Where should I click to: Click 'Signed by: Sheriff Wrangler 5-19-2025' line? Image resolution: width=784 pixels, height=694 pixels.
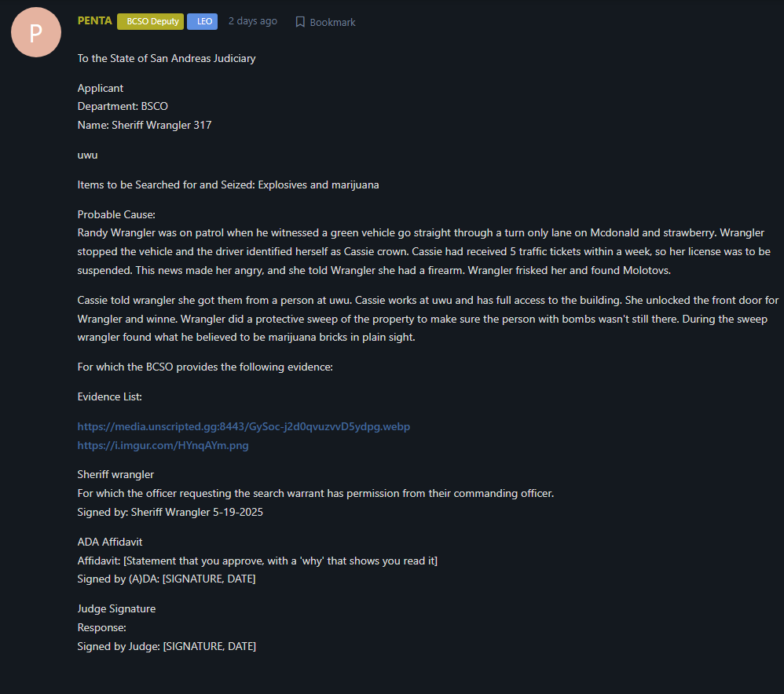tap(170, 512)
